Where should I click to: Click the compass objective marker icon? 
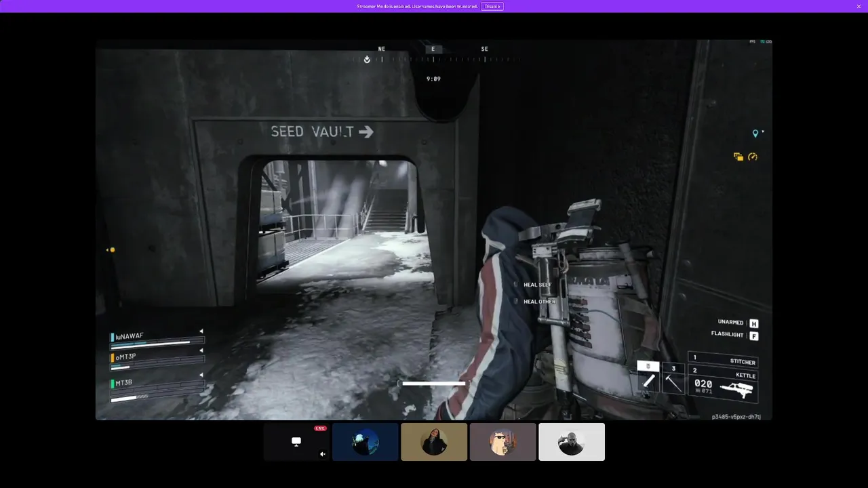367,60
